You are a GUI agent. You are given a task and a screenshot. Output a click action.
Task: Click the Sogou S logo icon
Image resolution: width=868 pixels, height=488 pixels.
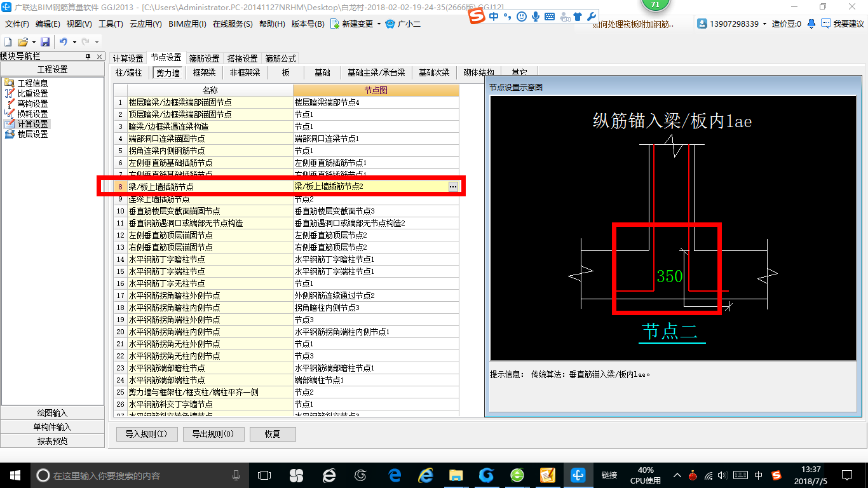477,16
